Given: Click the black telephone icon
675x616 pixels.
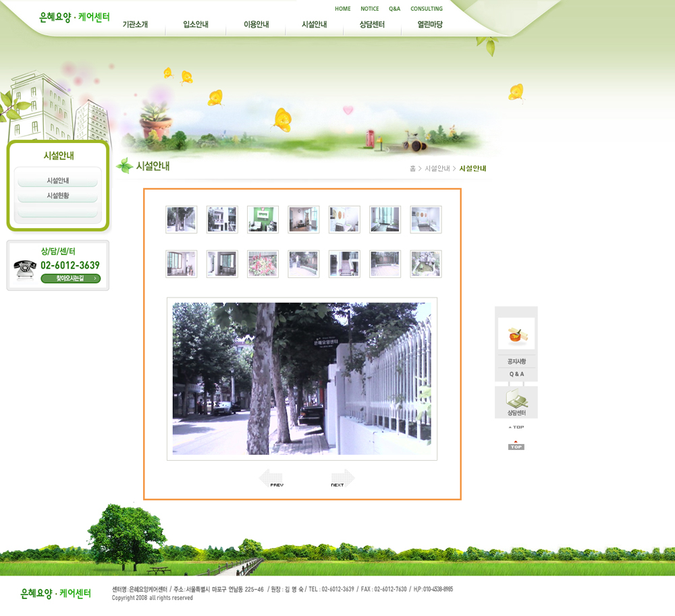Looking at the screenshot, I should pyautogui.click(x=25, y=269).
